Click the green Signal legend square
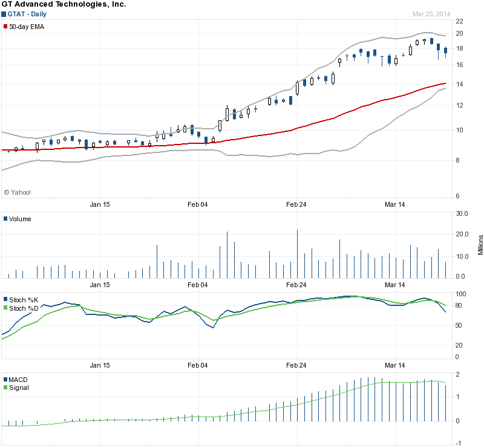 pyautogui.click(x=5, y=388)
